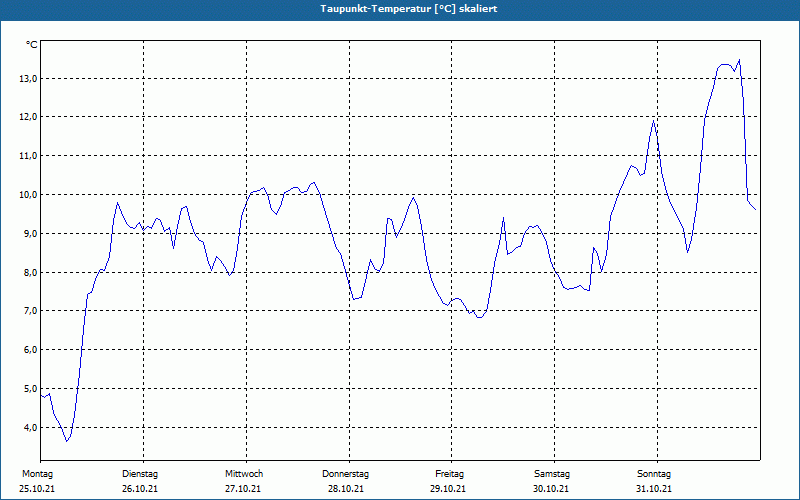The width and height of the screenshot is (800, 500).
Task: Click the 'Freitag' day label
Action: (449, 474)
